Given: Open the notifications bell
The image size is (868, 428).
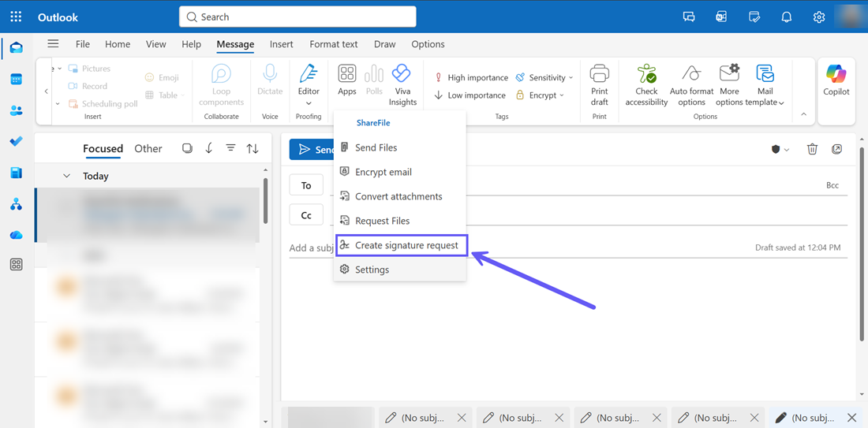Looking at the screenshot, I should [786, 17].
